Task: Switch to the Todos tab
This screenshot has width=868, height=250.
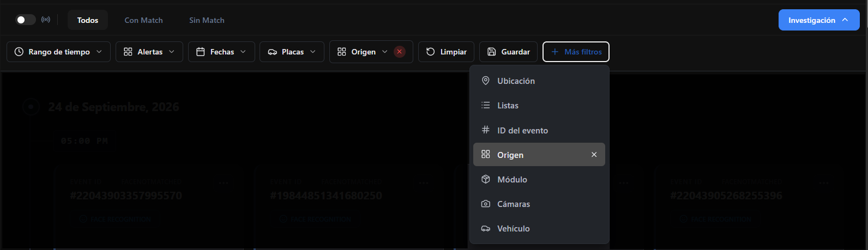Action: (x=88, y=20)
